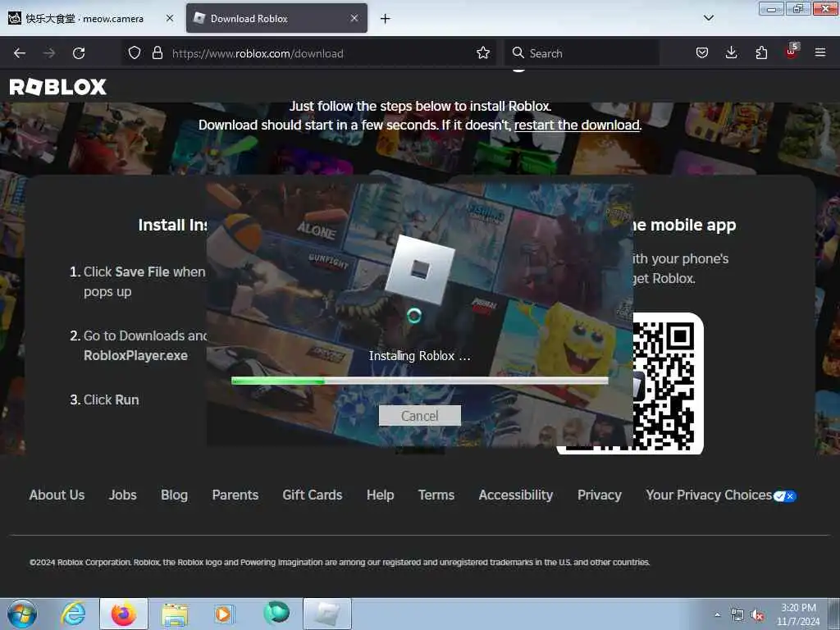Open the Jobs footer link

pyautogui.click(x=123, y=495)
